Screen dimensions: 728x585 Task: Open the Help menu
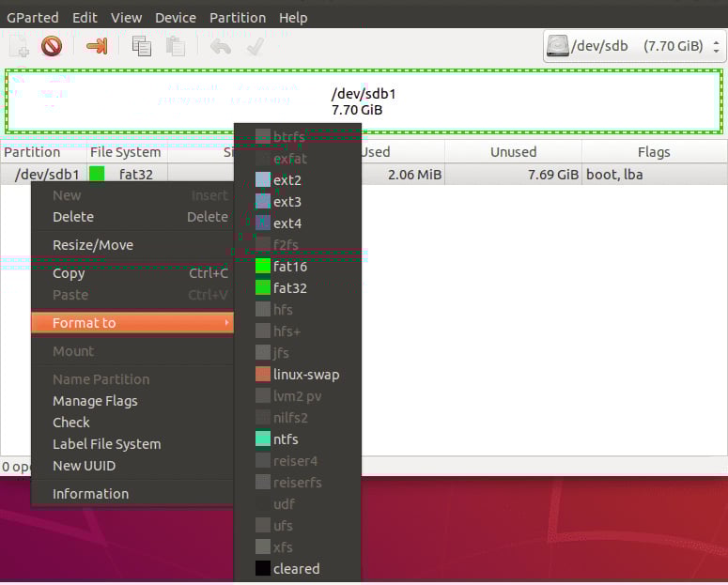pyautogui.click(x=293, y=18)
